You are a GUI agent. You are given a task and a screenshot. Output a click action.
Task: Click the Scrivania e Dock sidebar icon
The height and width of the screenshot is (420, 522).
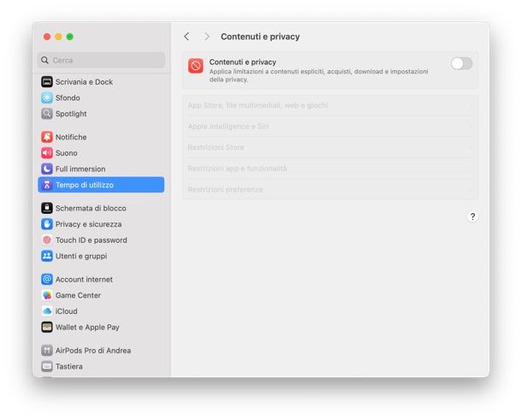tap(47, 82)
